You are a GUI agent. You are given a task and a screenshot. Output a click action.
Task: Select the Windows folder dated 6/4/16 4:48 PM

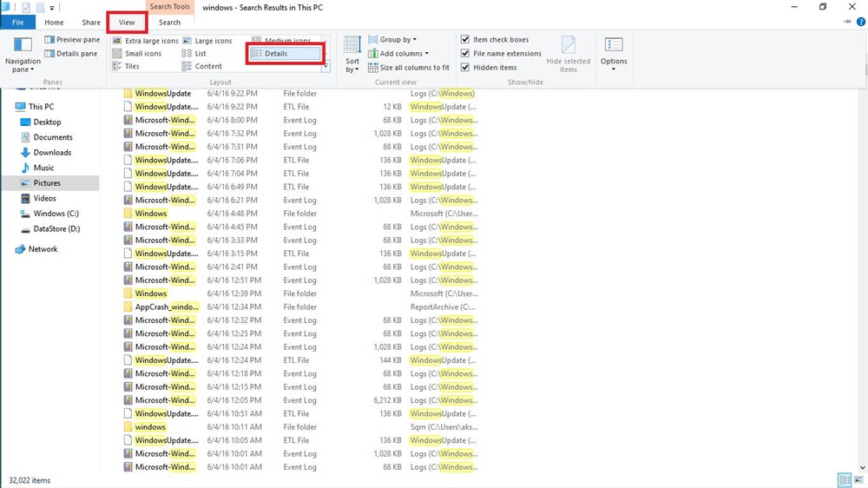click(300, 214)
